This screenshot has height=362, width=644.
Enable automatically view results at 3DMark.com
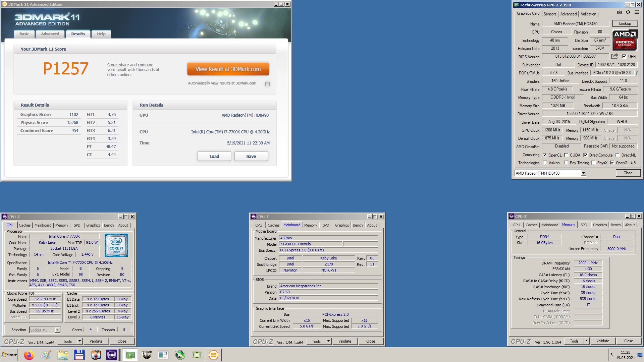pos(267,84)
